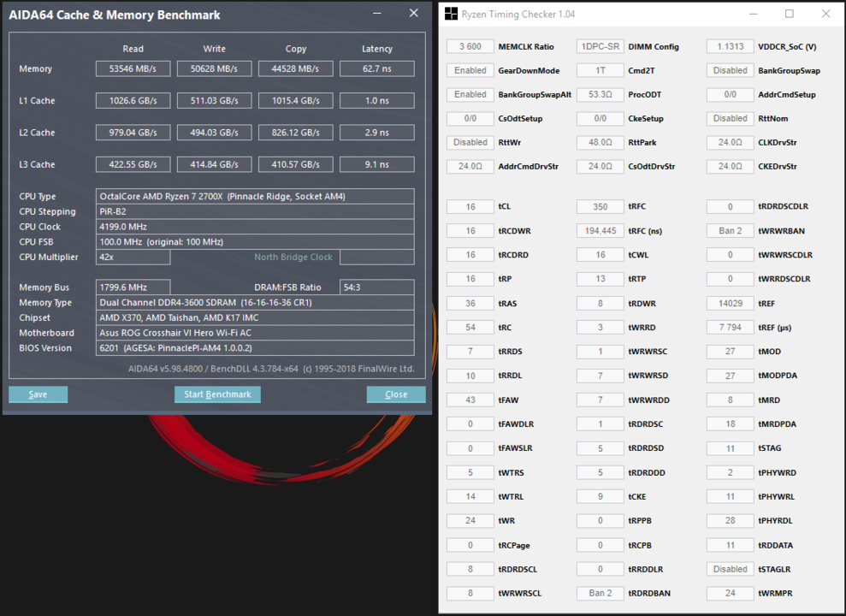
Task: Click the CPU Type field showing Ryzen 7 2700X
Action: pos(255,196)
